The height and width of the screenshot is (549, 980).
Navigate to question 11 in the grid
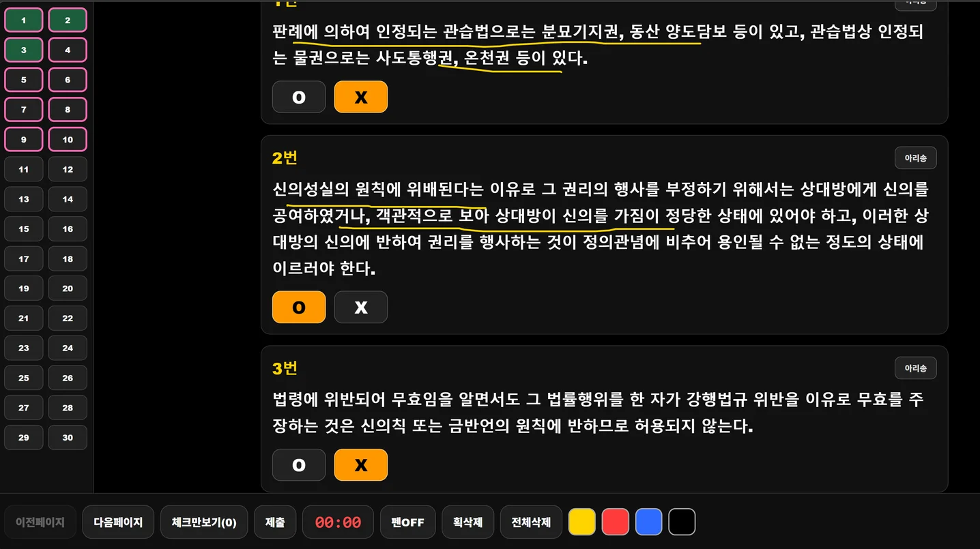point(24,169)
